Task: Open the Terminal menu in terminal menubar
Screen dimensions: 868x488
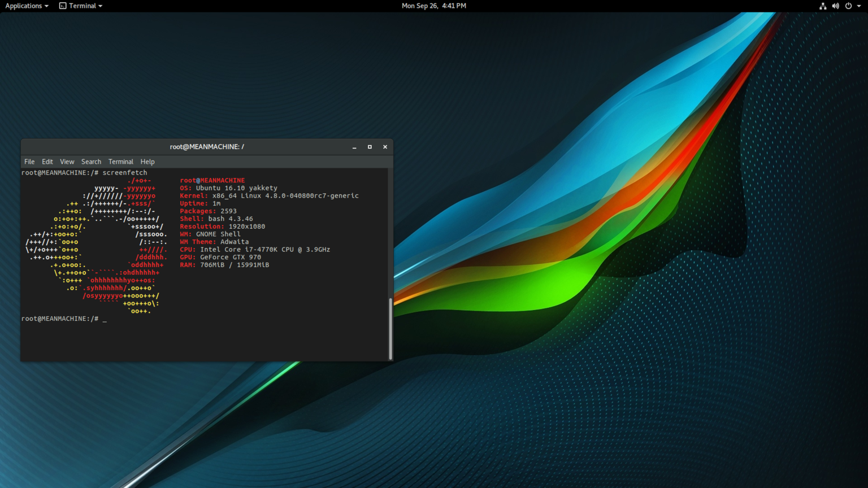Action: [121, 162]
